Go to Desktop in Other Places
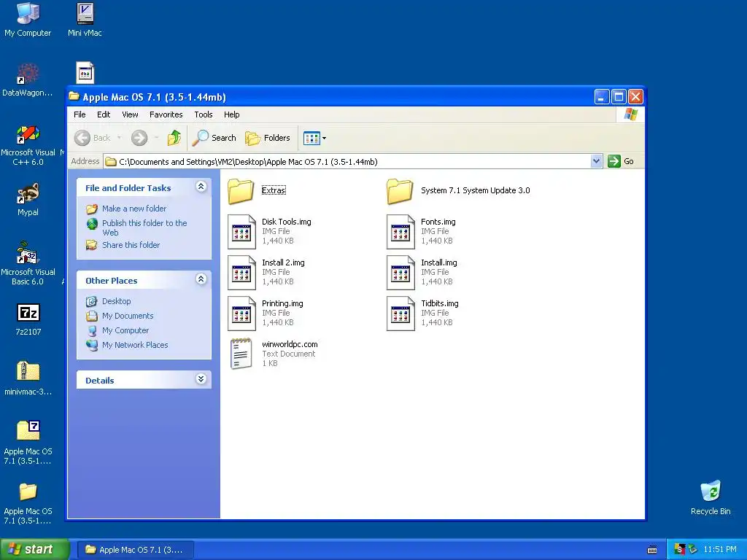Viewport: 747px width, 560px height. [116, 301]
